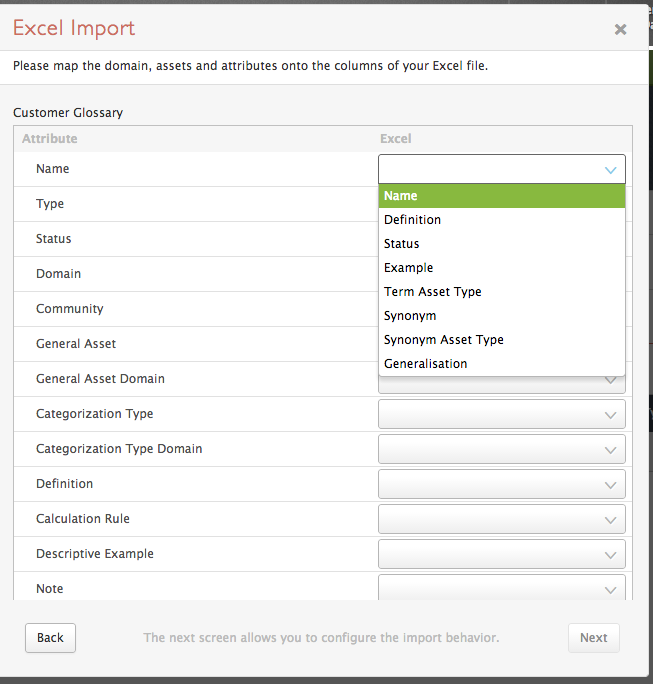
Task: Click the Domain attribute label
Action: [x=58, y=274]
